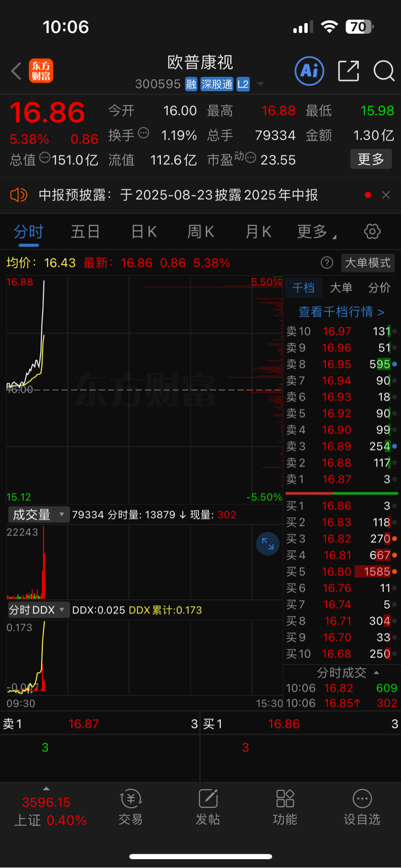Open the 功能 functions icon
Screen dimensions: 401x868
tap(285, 807)
